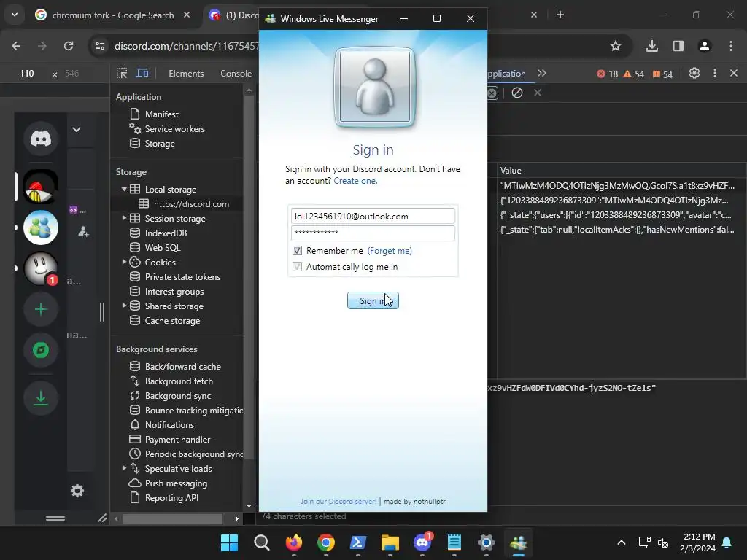Open Discord user settings gear

(77, 491)
